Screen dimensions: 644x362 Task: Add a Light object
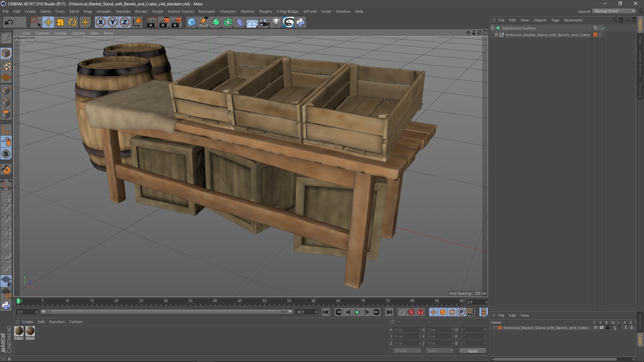click(276, 22)
